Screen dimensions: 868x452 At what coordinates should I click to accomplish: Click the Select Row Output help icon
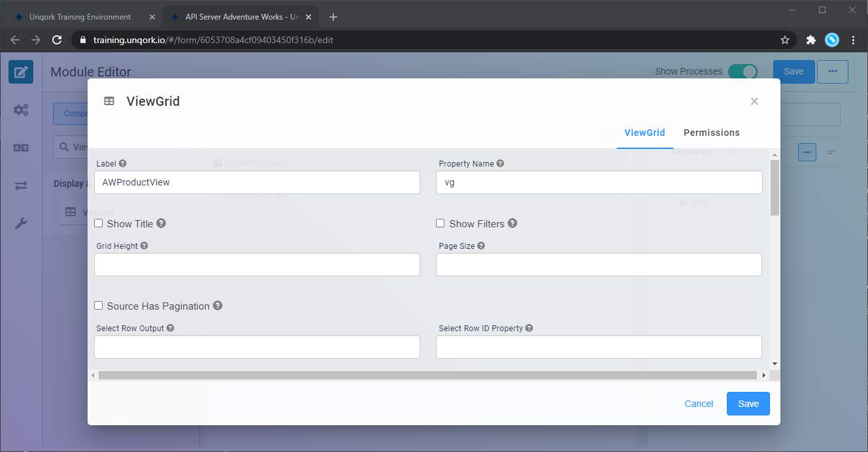click(x=170, y=329)
